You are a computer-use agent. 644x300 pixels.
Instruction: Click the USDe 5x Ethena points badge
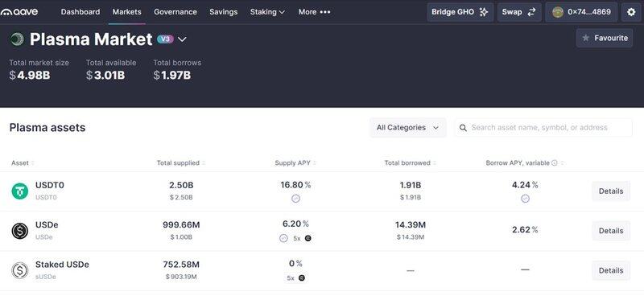pyautogui.click(x=303, y=238)
